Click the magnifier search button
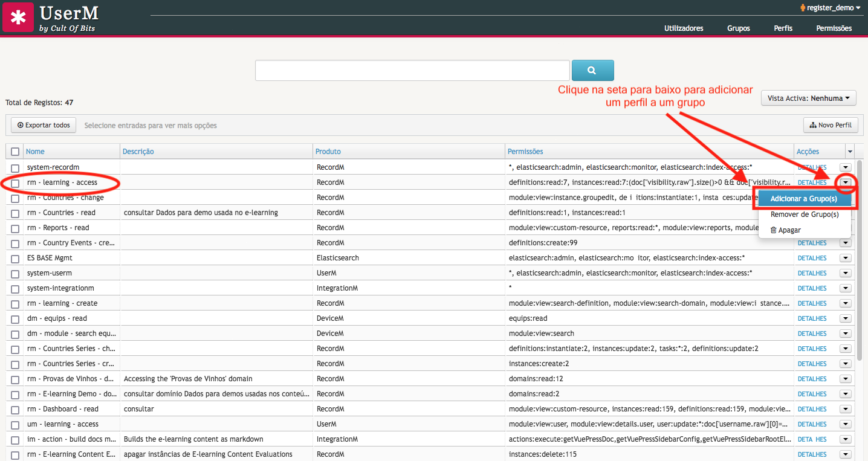 pyautogui.click(x=592, y=70)
